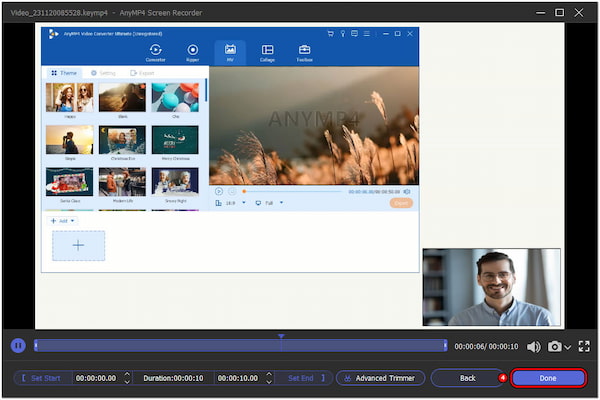Open the snapshot options dropdown arrow
The width and height of the screenshot is (600, 400).
tap(568, 347)
